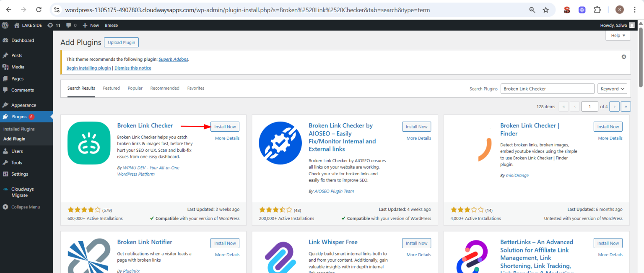Dismiss the theme recommendation notice X

coord(623,57)
